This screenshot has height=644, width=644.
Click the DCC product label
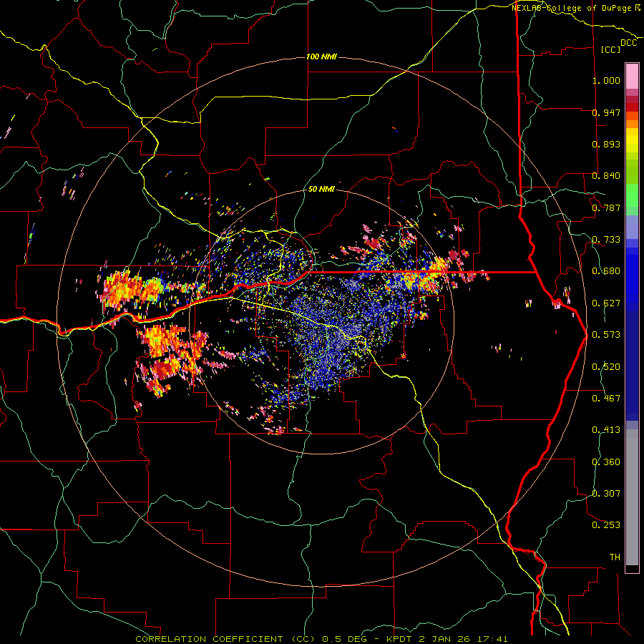[x=628, y=43]
